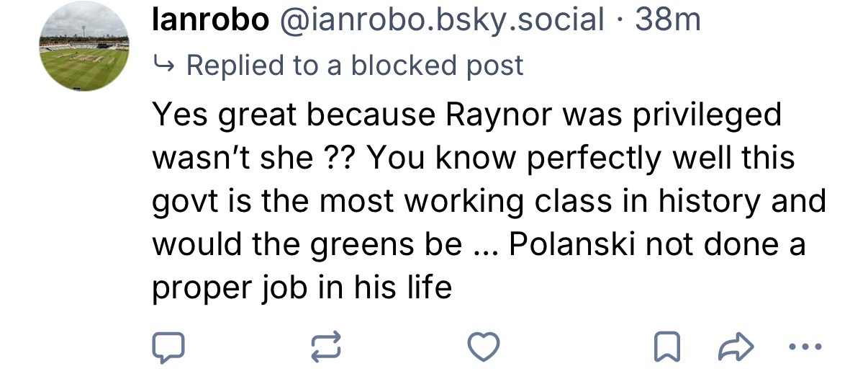Click the reply speech bubble icon

(168, 349)
